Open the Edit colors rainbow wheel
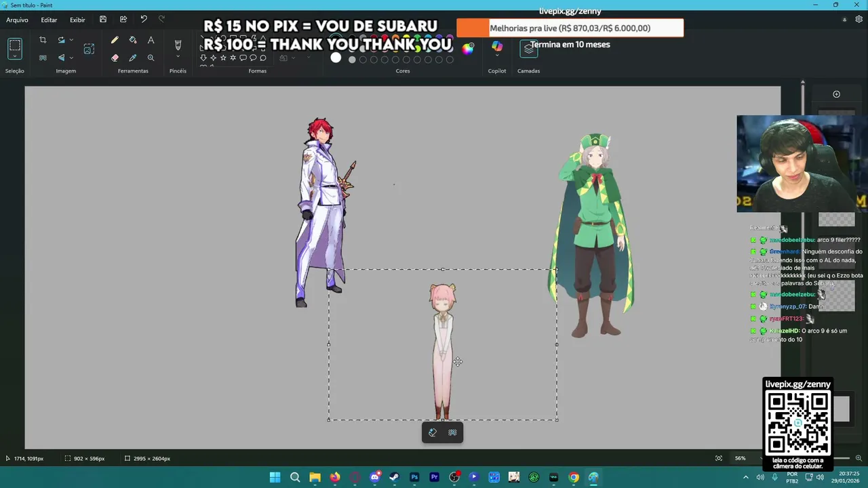 468,48
